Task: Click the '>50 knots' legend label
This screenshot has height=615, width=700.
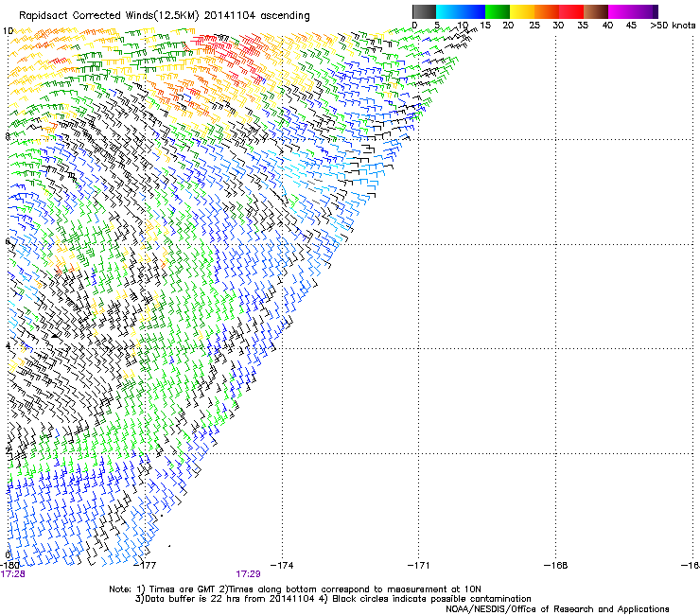Action: [673, 26]
